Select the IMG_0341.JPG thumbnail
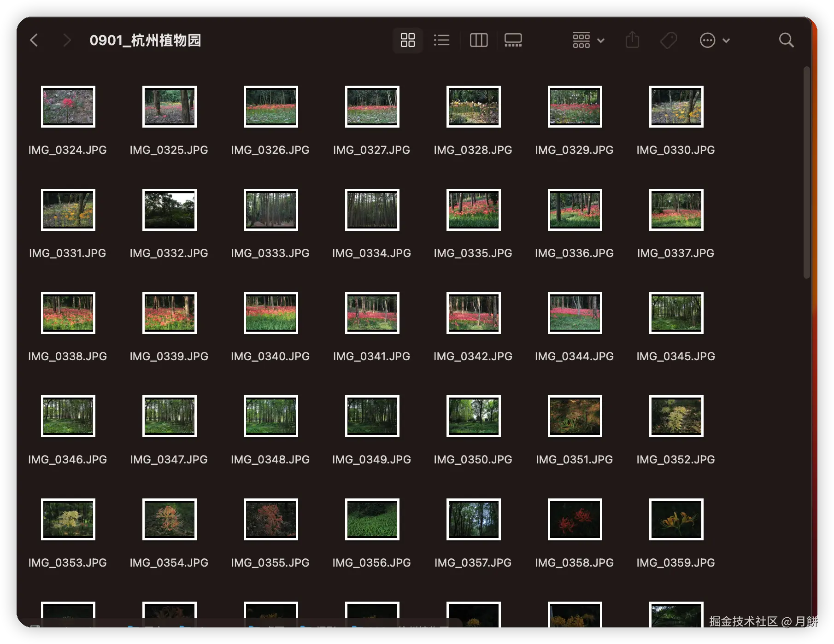The image size is (834, 644). coord(372,313)
